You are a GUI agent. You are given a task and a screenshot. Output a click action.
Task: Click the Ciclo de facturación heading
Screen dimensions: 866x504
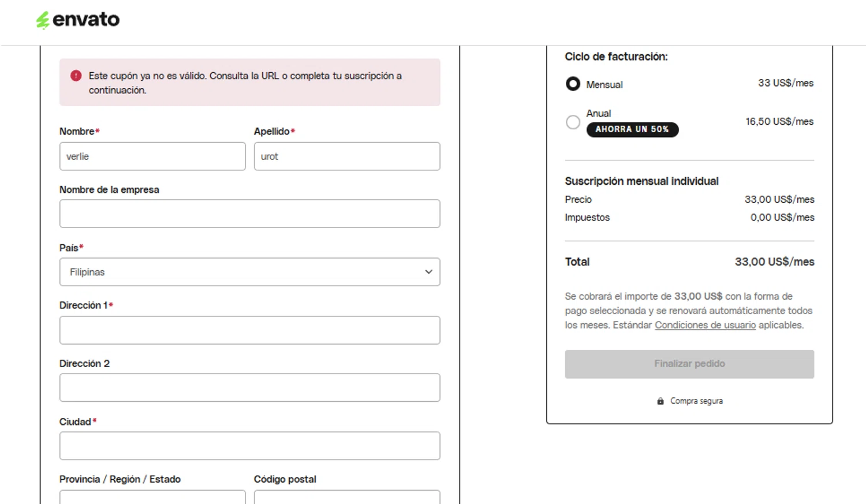click(x=616, y=57)
